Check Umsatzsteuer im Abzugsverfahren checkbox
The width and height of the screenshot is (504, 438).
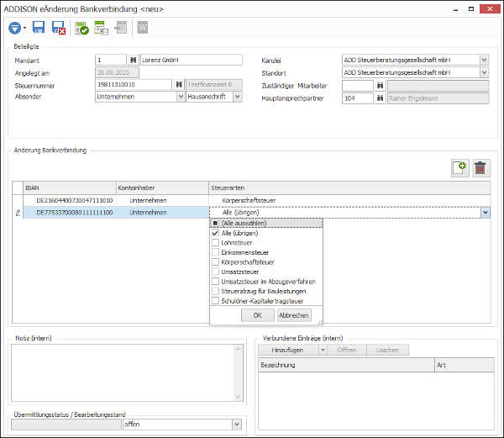click(215, 282)
